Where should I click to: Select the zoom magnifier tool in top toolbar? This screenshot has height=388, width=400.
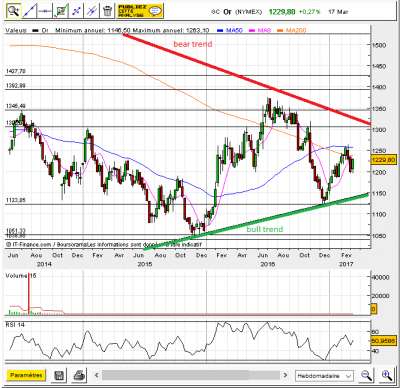pyautogui.click(x=13, y=11)
